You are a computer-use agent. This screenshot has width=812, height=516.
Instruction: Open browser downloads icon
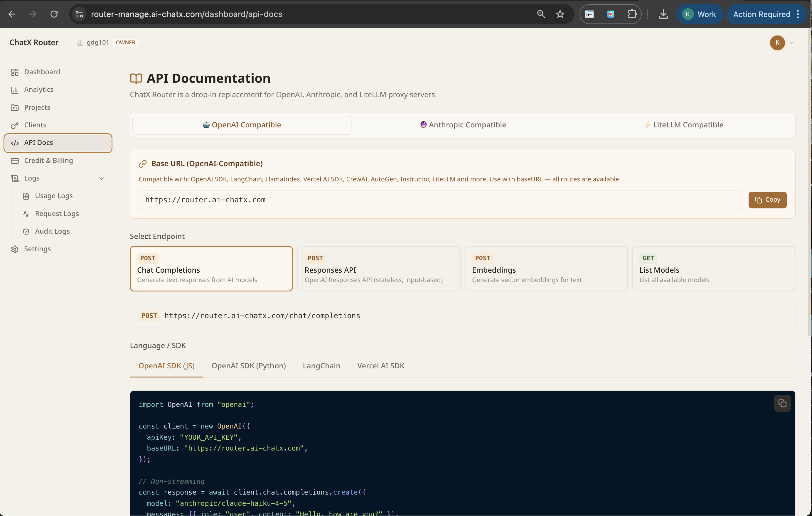pyautogui.click(x=663, y=14)
